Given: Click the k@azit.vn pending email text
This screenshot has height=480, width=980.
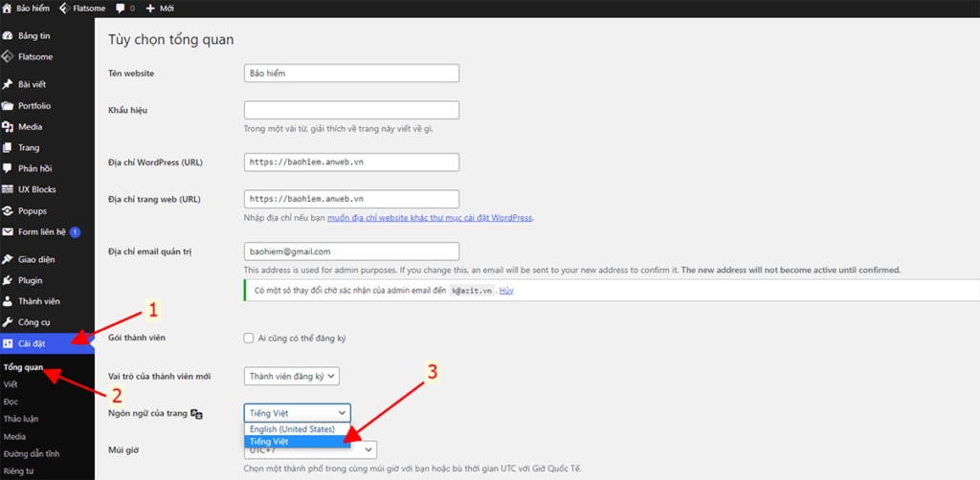Looking at the screenshot, I should click(x=472, y=291).
